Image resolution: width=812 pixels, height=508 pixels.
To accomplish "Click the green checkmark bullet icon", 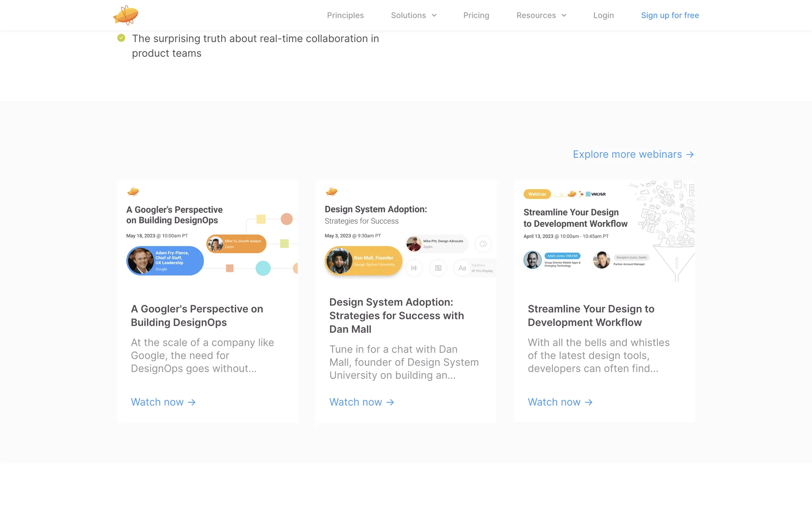I will (121, 38).
